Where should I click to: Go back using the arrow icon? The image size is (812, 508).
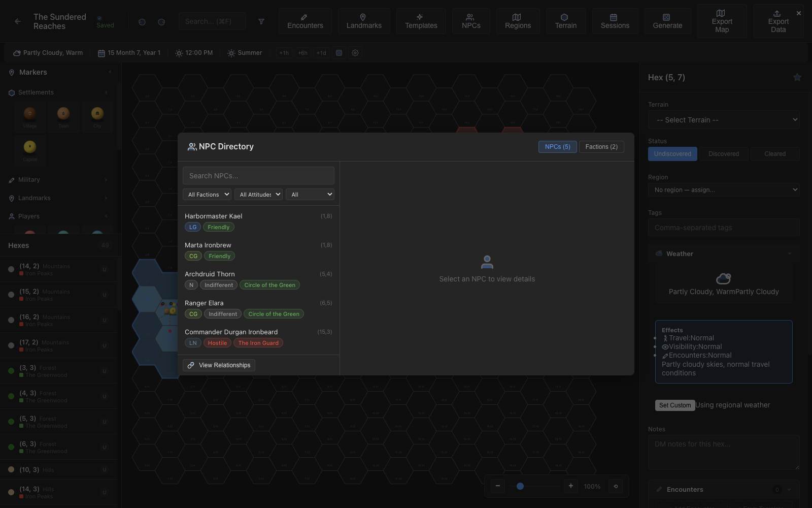(18, 21)
